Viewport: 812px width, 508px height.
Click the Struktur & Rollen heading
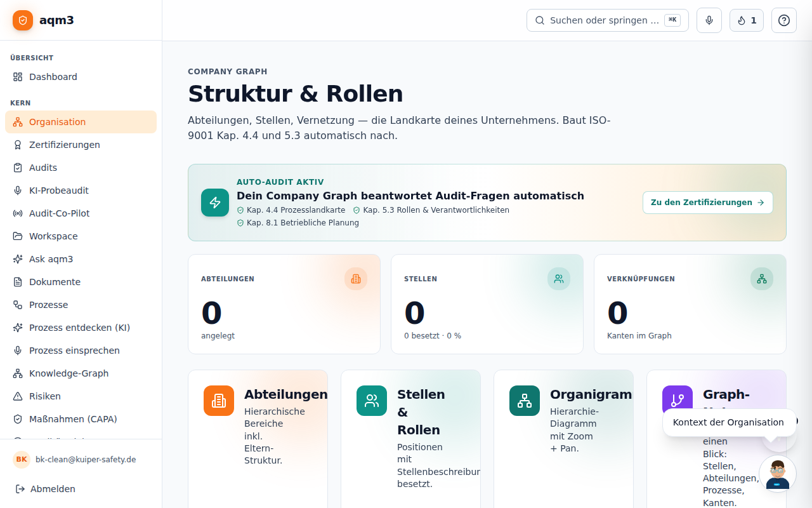coord(296,93)
